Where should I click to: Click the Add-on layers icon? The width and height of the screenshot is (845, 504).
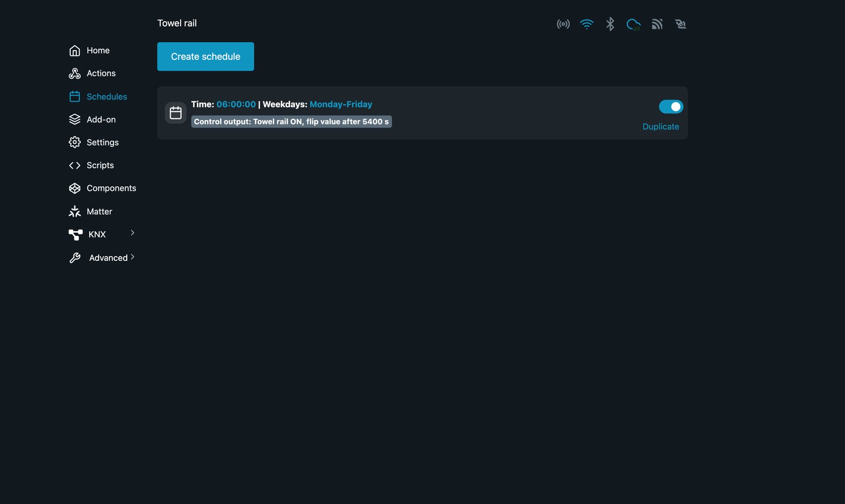point(74,120)
